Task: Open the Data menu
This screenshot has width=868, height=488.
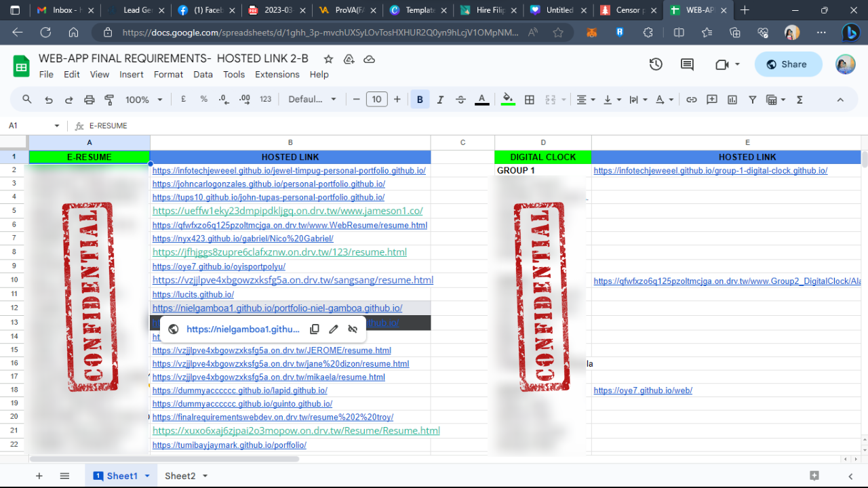Action: pyautogui.click(x=203, y=75)
